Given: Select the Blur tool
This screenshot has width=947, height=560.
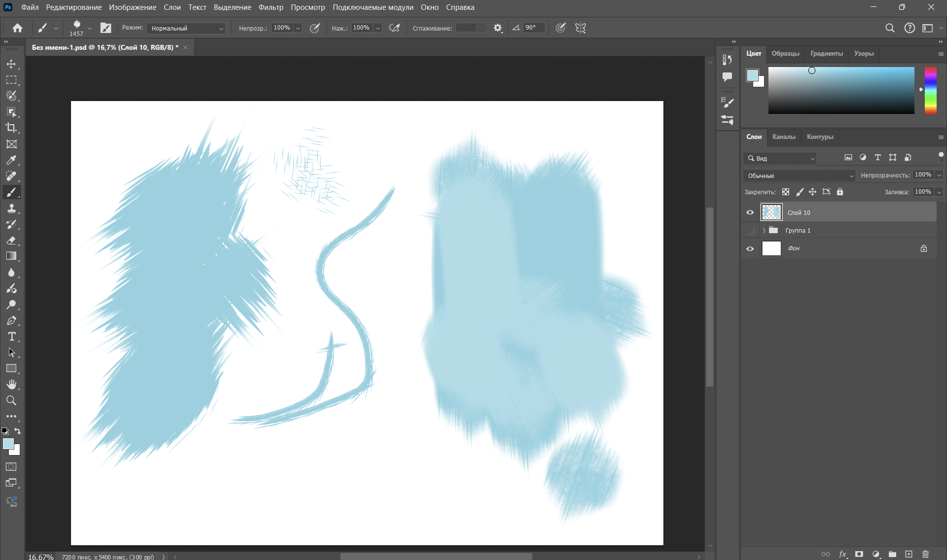Looking at the screenshot, I should [x=11, y=272].
